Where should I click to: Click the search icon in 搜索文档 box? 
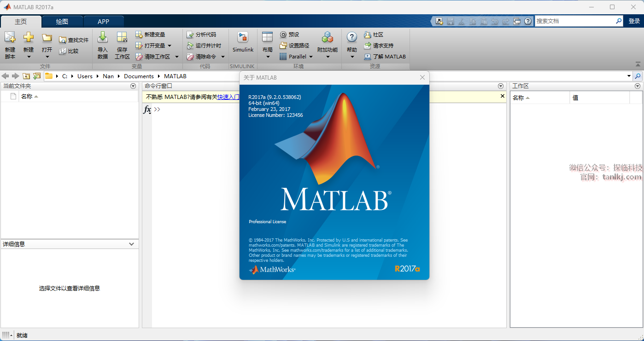coord(619,21)
